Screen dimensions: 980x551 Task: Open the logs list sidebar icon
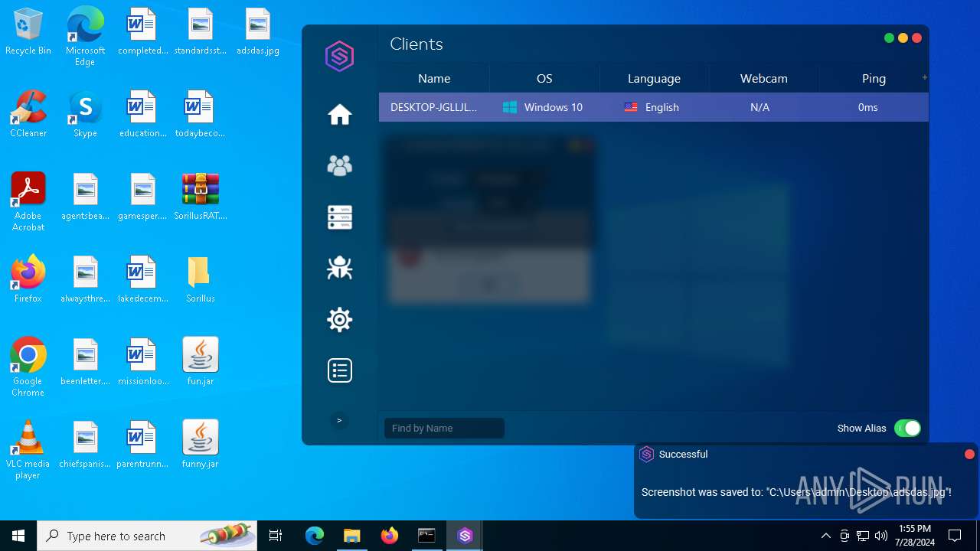(x=340, y=370)
